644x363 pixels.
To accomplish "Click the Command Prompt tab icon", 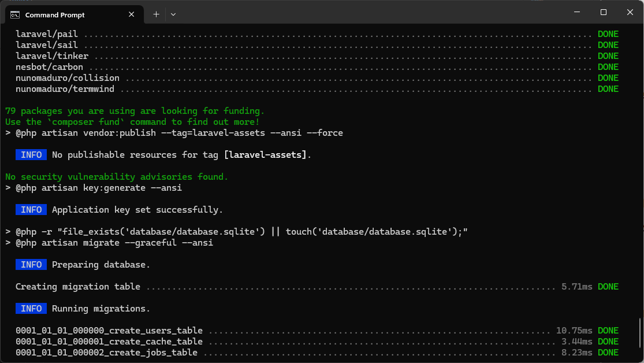I will click(x=15, y=14).
